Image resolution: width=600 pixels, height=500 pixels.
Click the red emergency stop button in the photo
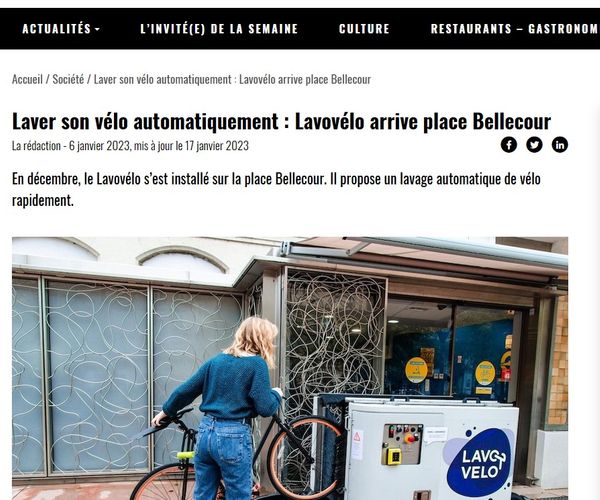411,437
